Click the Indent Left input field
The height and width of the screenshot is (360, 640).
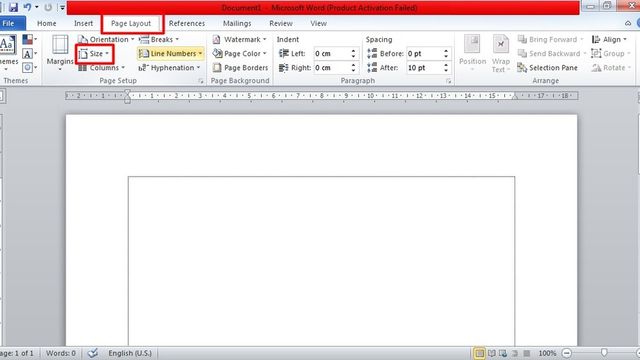[332, 53]
